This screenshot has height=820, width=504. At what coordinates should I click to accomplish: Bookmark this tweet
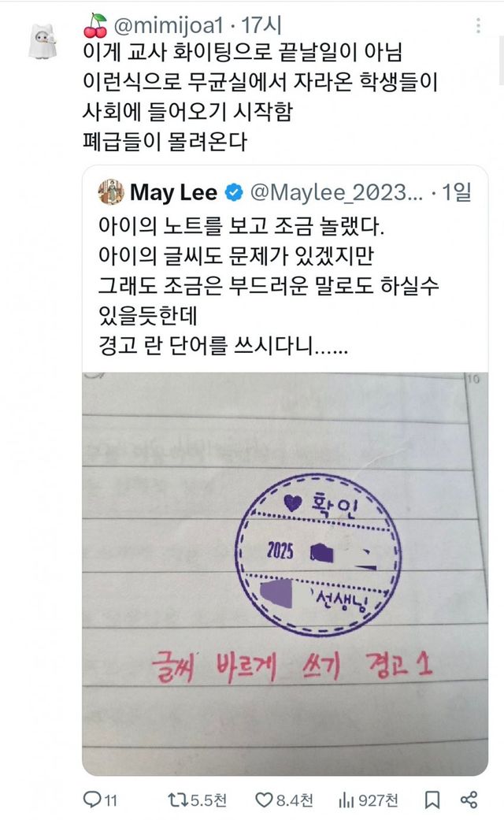point(432,800)
